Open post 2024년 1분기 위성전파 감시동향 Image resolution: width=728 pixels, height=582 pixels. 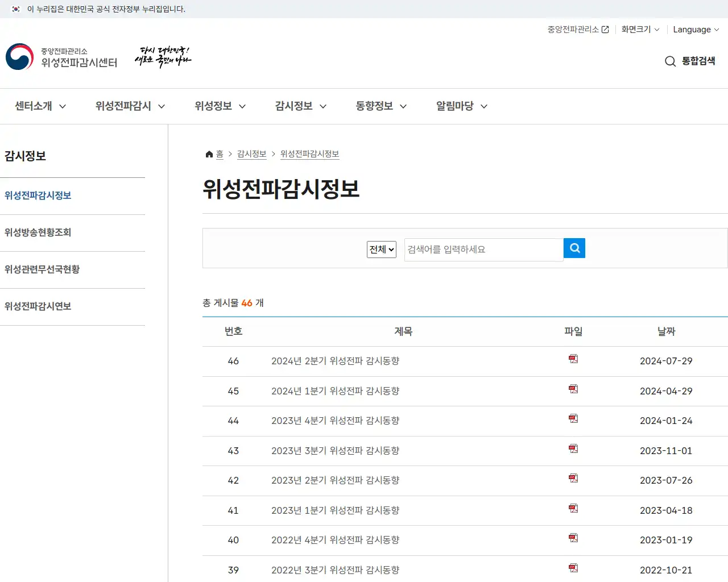click(x=336, y=391)
